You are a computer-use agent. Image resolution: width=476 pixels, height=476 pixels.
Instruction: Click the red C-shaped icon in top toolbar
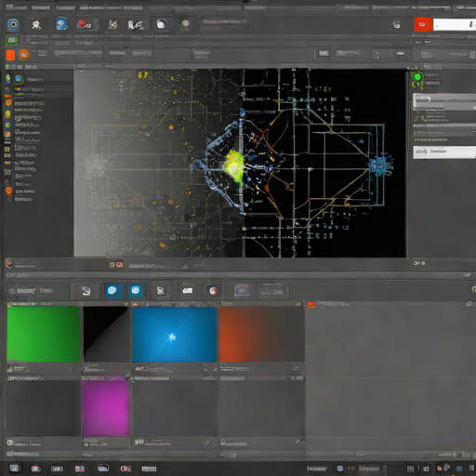(83, 24)
